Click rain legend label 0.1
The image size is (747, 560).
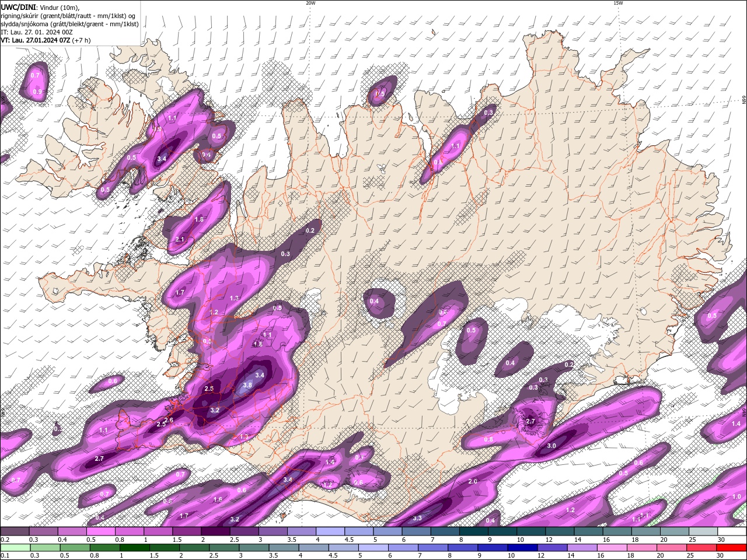[x=5, y=556]
